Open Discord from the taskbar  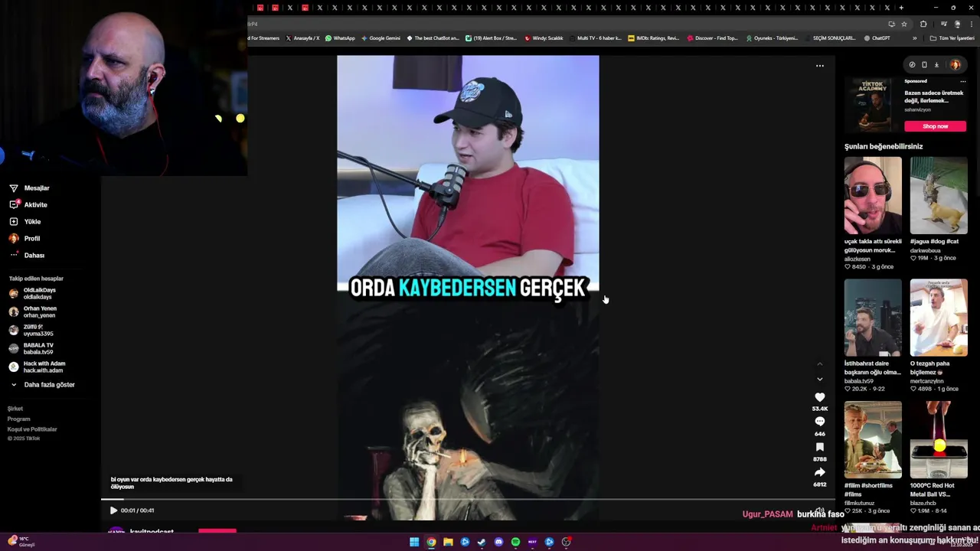pyautogui.click(x=498, y=542)
